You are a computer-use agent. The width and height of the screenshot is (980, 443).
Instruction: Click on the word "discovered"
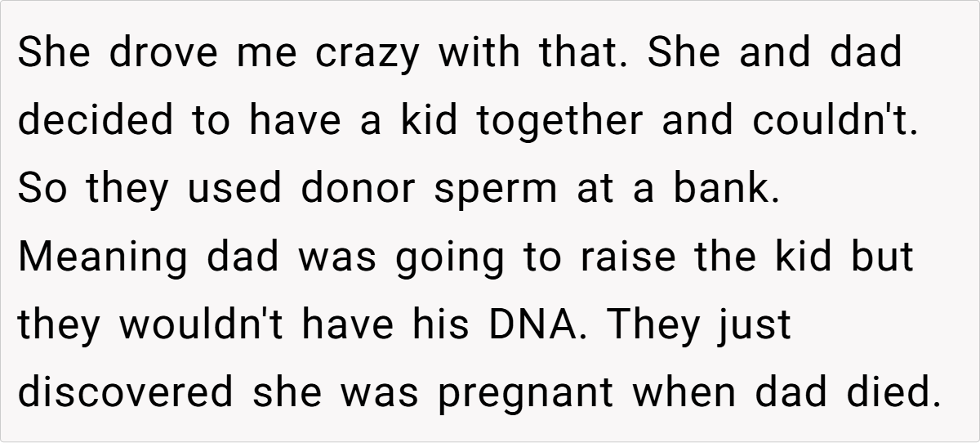click(x=125, y=394)
